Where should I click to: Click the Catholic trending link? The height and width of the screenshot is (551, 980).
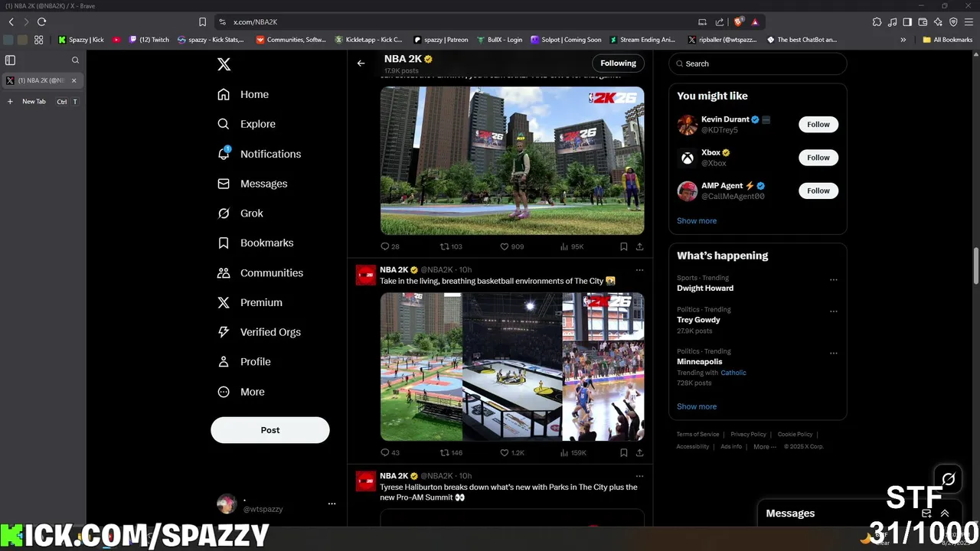[733, 373]
